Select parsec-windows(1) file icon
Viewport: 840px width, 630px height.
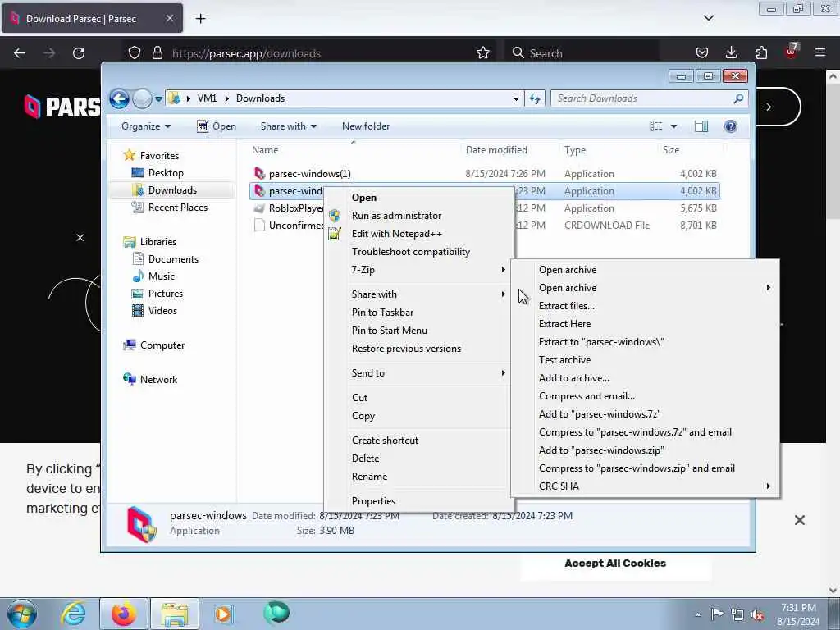point(260,173)
